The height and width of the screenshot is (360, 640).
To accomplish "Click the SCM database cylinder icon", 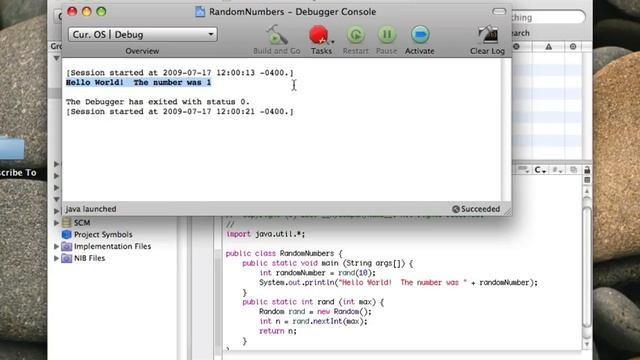I will coord(67,223).
